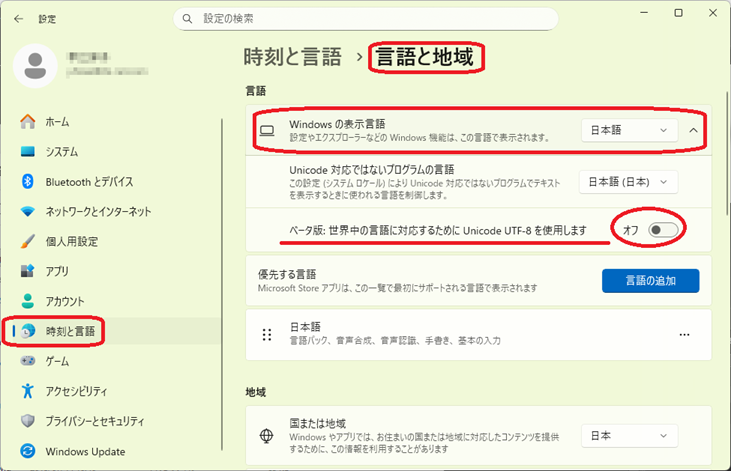The image size is (731, 471).
Task: Open the ネットワークとインターネット Wi-Fi icon
Action: pos(27,211)
